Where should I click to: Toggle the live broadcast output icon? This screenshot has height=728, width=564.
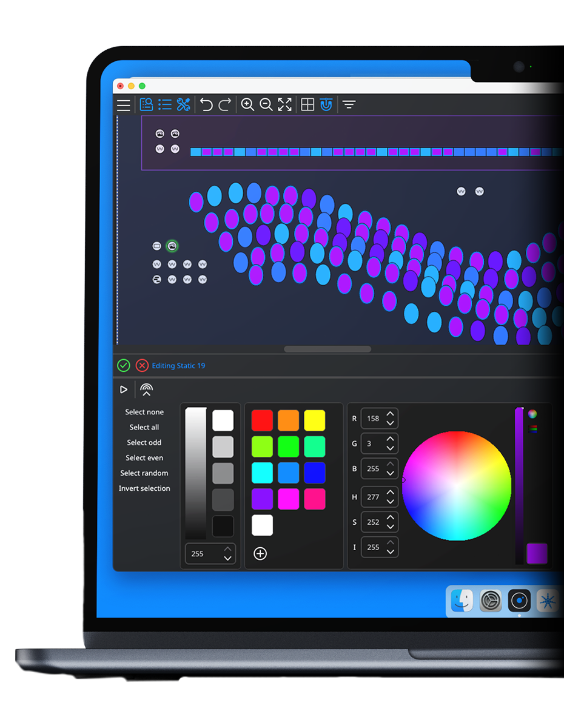tap(146, 389)
